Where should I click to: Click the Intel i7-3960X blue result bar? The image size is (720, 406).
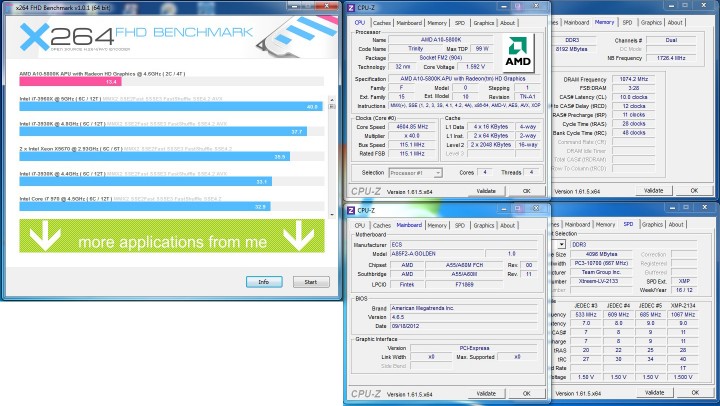pos(171,107)
